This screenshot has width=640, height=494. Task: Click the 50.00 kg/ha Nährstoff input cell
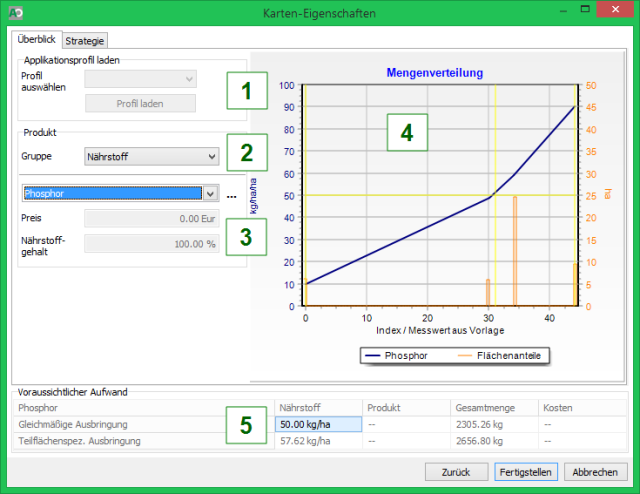(x=316, y=424)
